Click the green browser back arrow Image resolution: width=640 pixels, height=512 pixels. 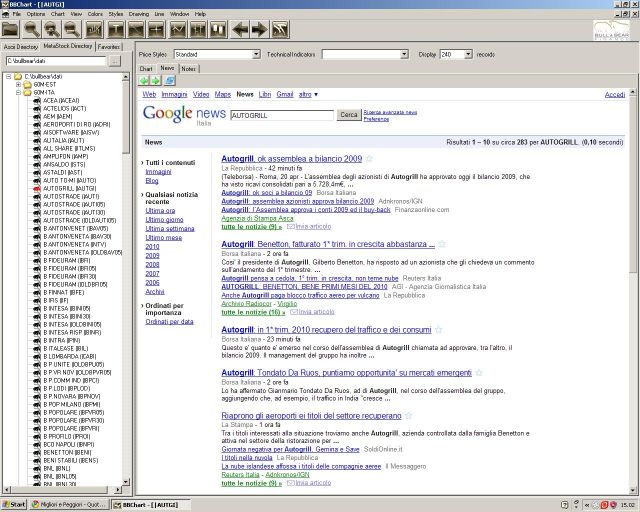[144, 80]
